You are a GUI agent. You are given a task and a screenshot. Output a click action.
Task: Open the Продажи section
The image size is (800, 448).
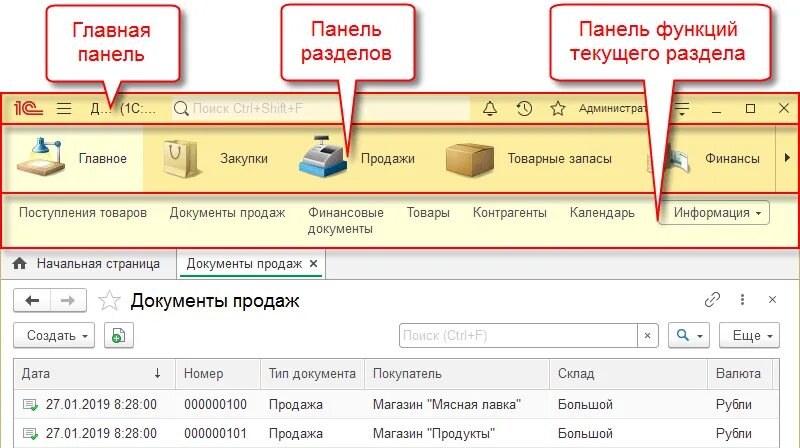point(357,159)
